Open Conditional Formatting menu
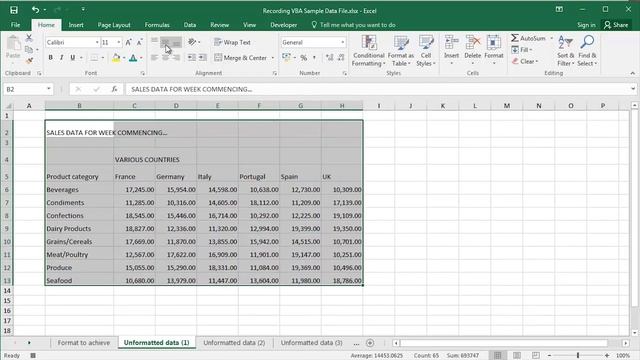640x360 pixels. (x=369, y=51)
